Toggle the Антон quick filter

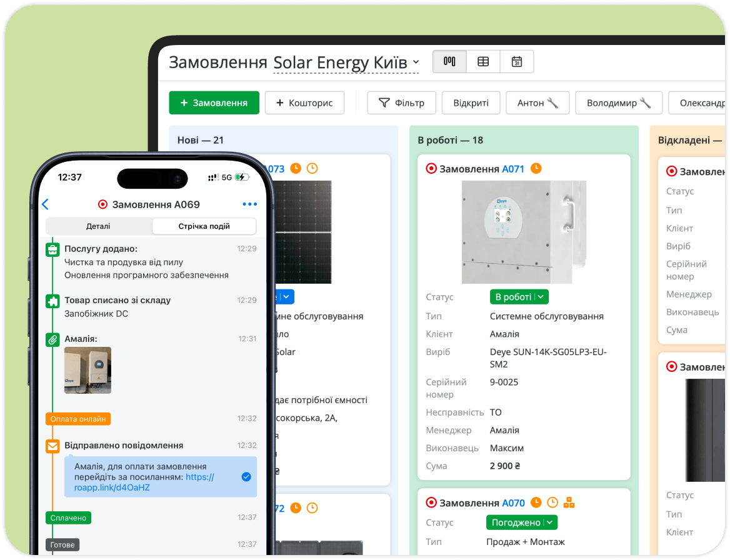point(537,103)
